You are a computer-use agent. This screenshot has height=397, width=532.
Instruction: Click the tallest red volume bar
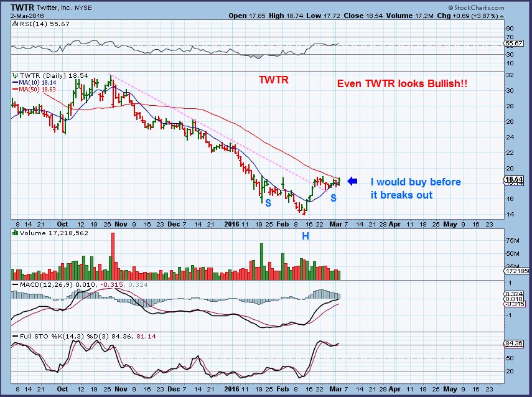coord(113,256)
